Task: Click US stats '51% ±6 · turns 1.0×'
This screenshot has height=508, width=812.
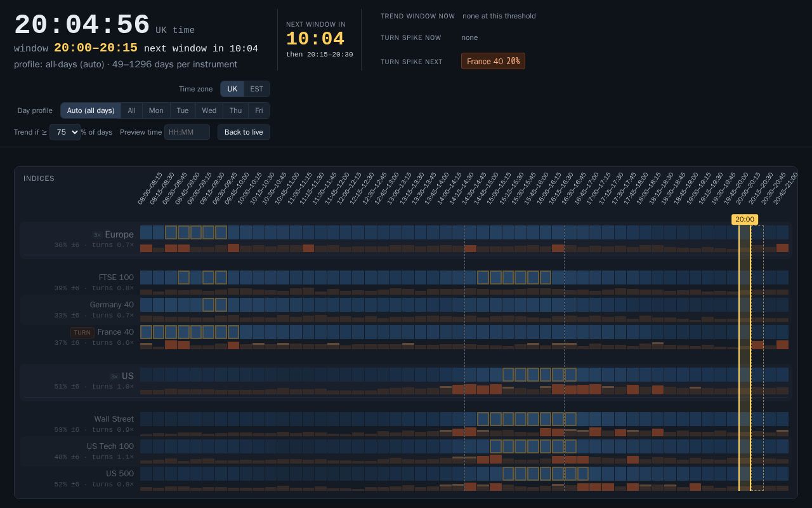Action: pyautogui.click(x=94, y=387)
